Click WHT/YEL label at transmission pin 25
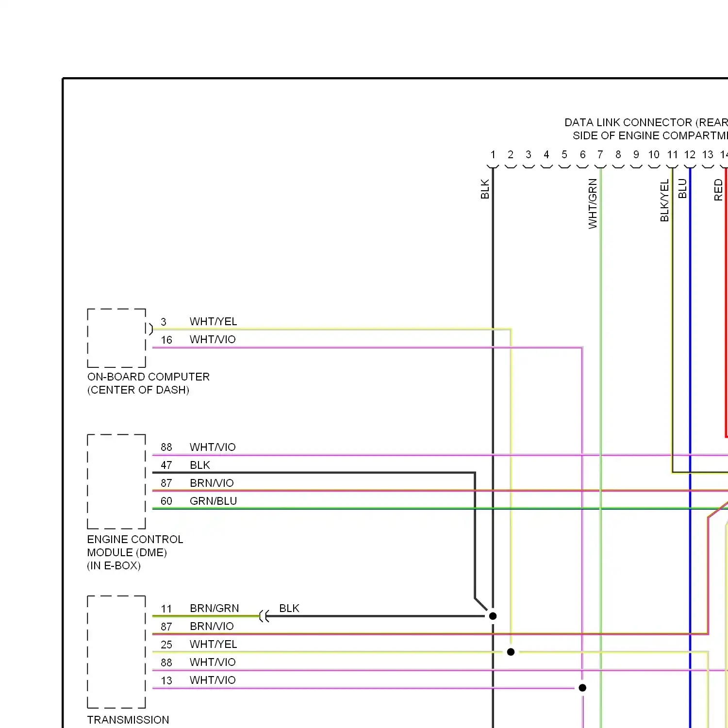The height and width of the screenshot is (728, 728). coord(213,644)
